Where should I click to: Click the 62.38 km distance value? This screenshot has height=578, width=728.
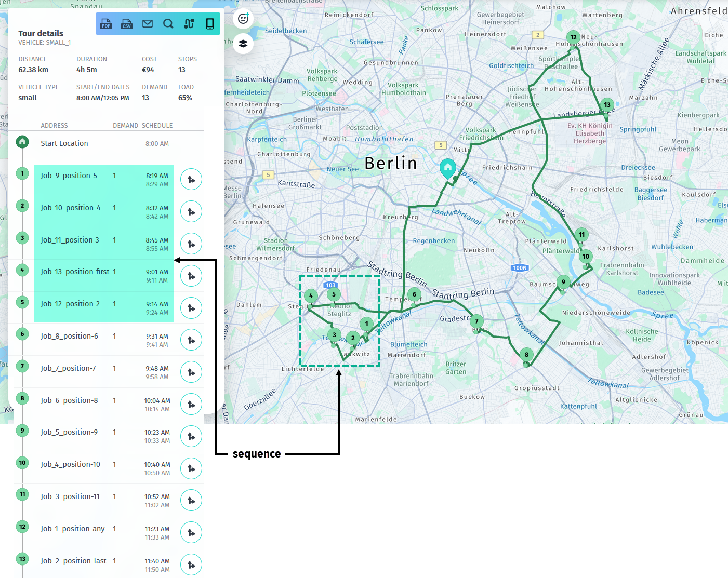click(x=33, y=70)
